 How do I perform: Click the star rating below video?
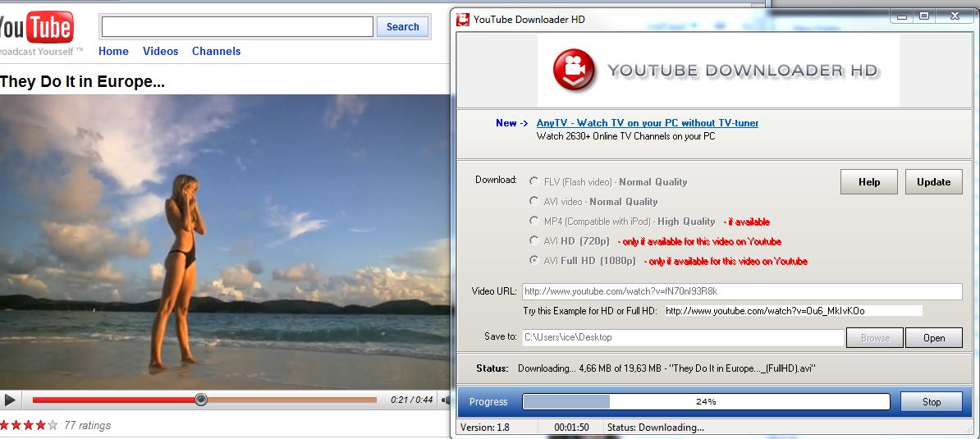(x=30, y=425)
